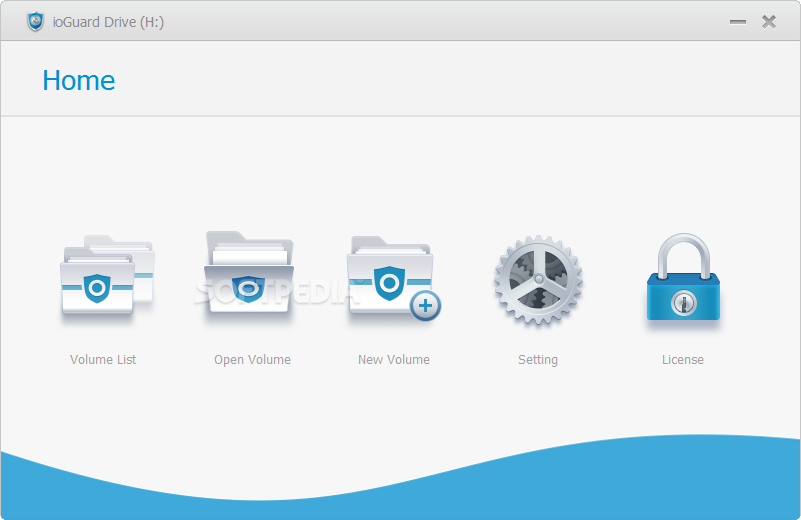Click the "New Volume" label

coord(394,360)
